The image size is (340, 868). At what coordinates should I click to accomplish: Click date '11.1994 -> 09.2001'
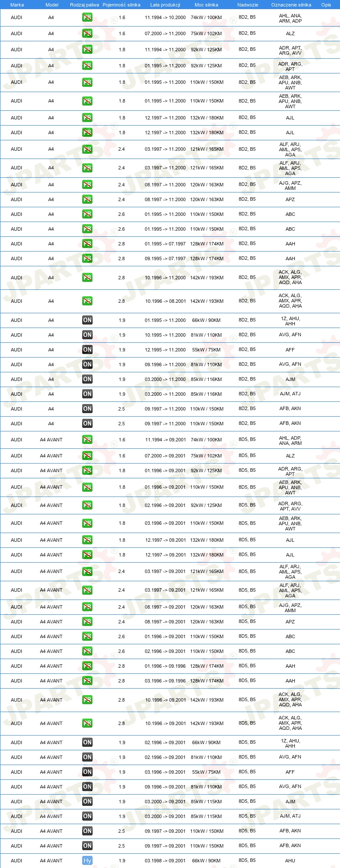165,440
